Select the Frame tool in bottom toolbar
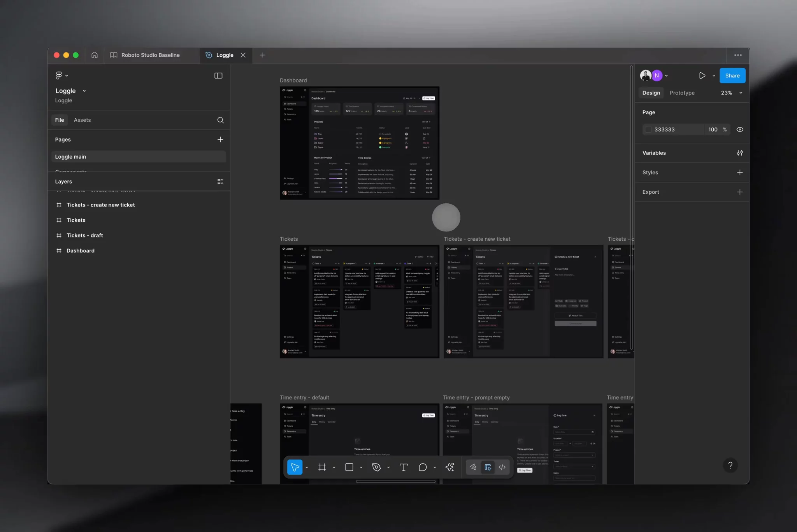 pyautogui.click(x=322, y=467)
